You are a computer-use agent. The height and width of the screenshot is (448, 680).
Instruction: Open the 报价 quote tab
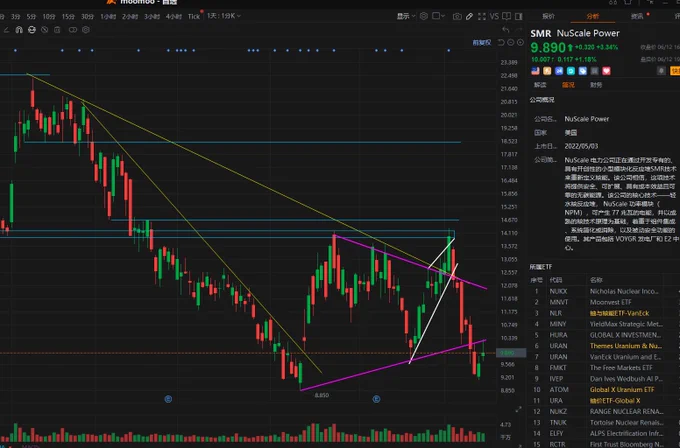coord(549,16)
